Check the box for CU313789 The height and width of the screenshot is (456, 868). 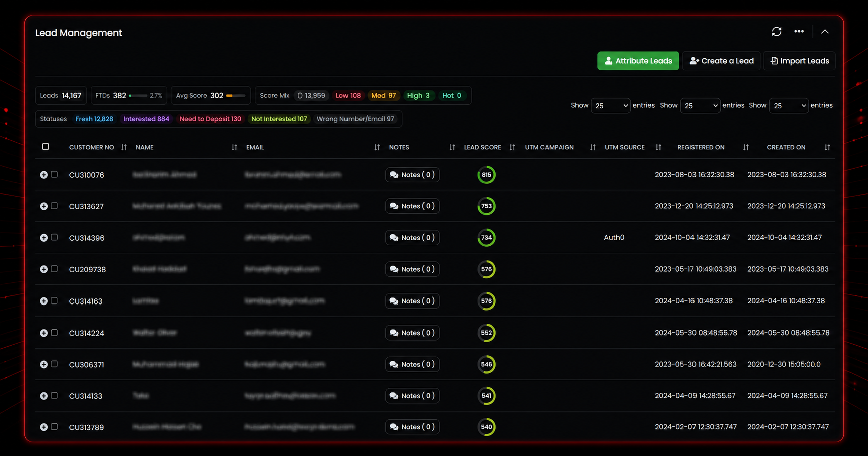[x=54, y=427]
